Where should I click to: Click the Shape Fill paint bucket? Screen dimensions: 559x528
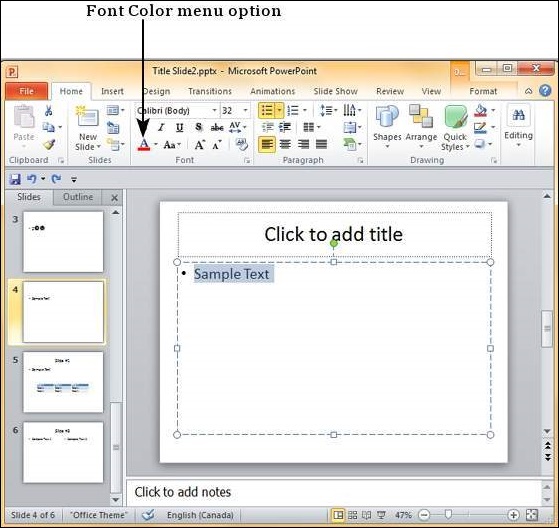(x=481, y=111)
